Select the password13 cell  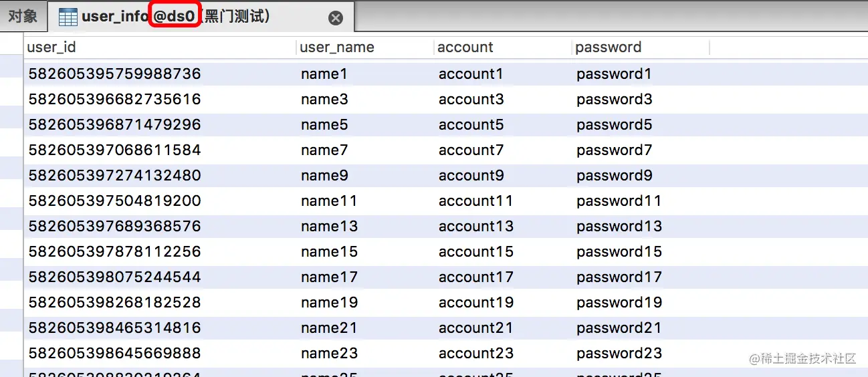[619, 227]
